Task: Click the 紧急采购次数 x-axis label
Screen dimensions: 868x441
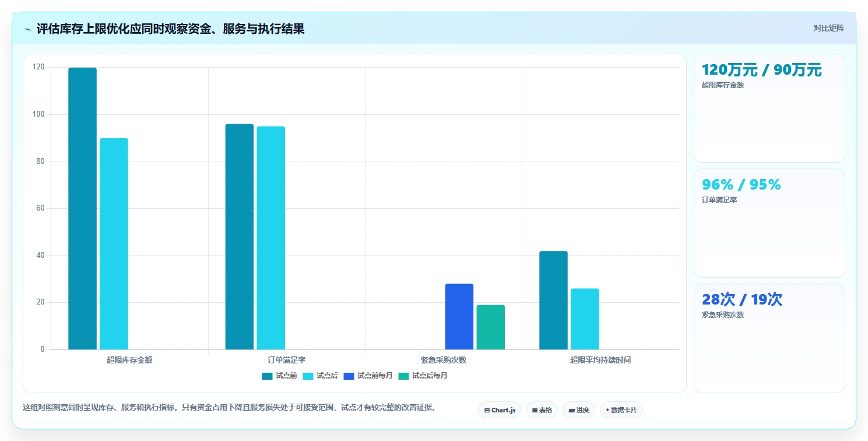Action: (x=444, y=360)
